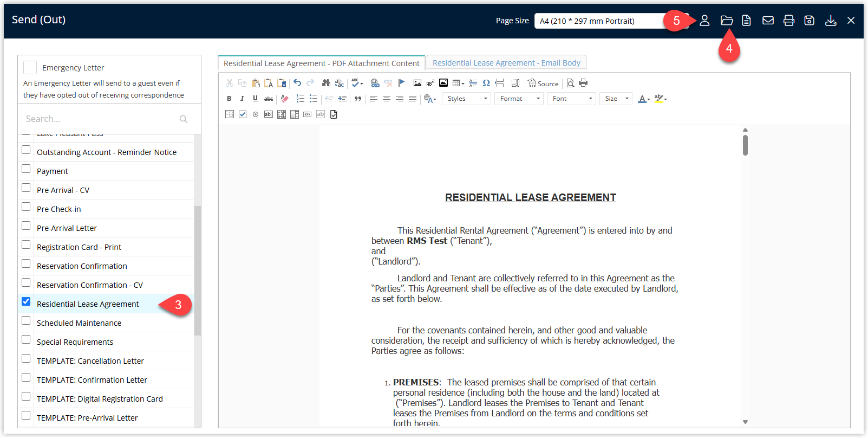Open the Size dropdown
Screen dimensions: 868x438
(x=616, y=99)
